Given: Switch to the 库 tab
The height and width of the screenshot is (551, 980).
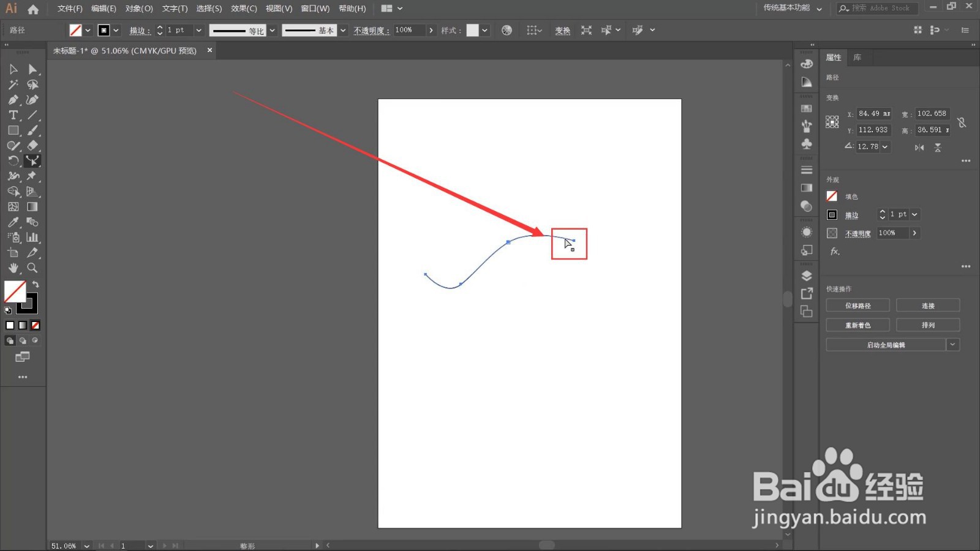Looking at the screenshot, I should 858,58.
